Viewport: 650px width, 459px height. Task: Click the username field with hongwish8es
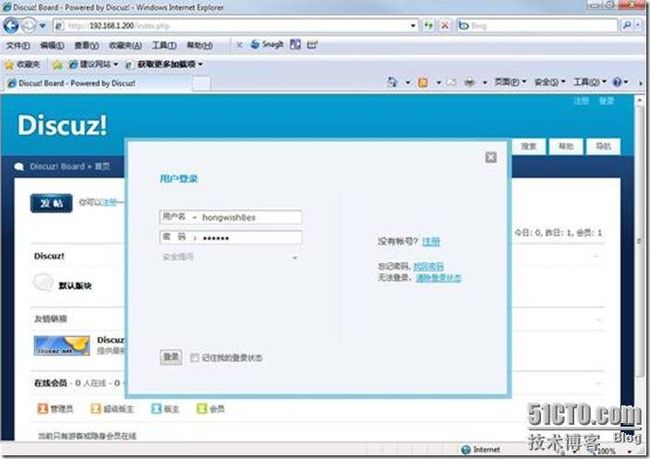point(251,217)
